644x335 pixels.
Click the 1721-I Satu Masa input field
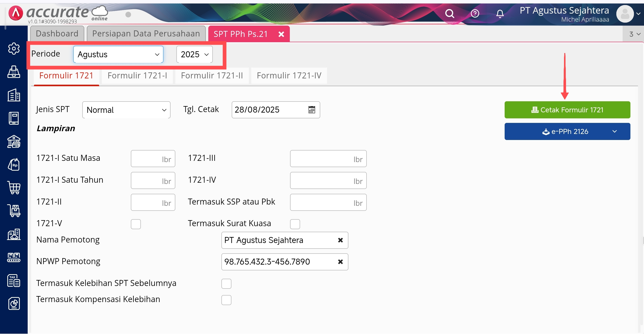click(153, 159)
